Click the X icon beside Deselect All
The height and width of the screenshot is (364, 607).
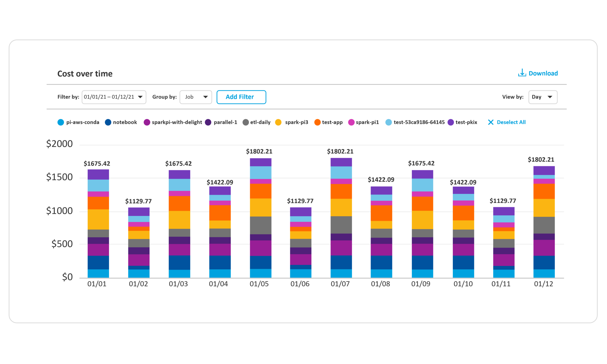(x=490, y=122)
